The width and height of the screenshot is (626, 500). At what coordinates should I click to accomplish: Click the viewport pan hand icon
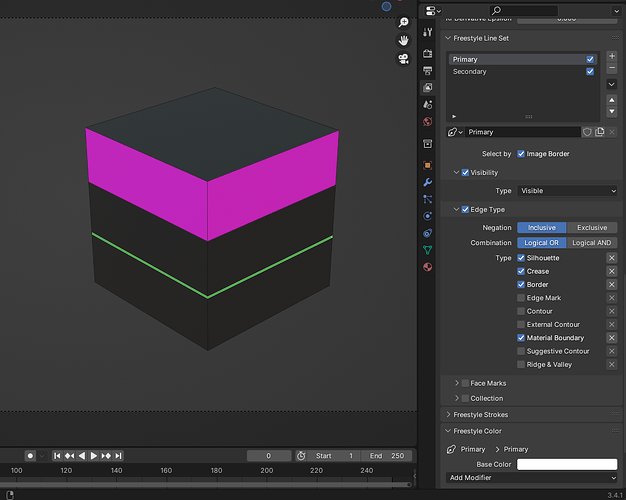(x=404, y=40)
